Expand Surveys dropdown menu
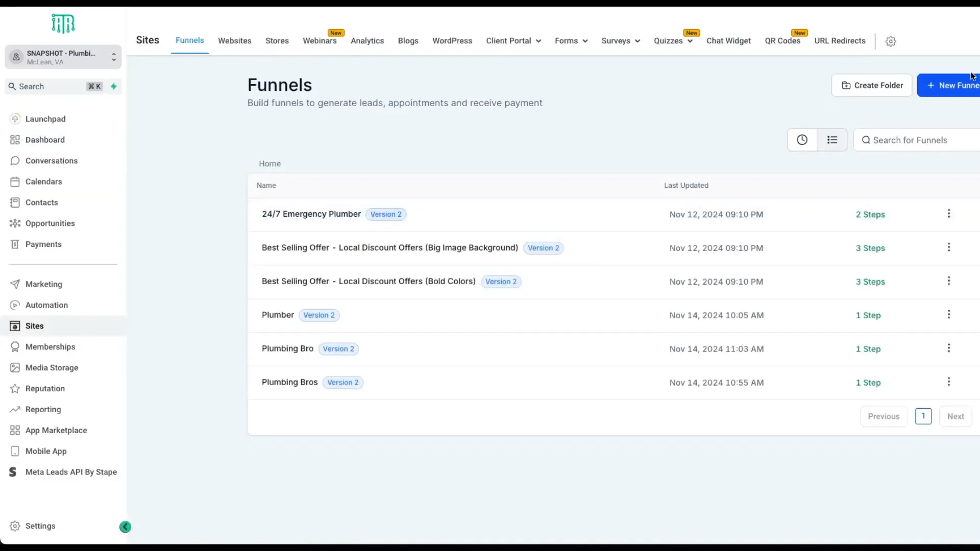 (x=620, y=41)
